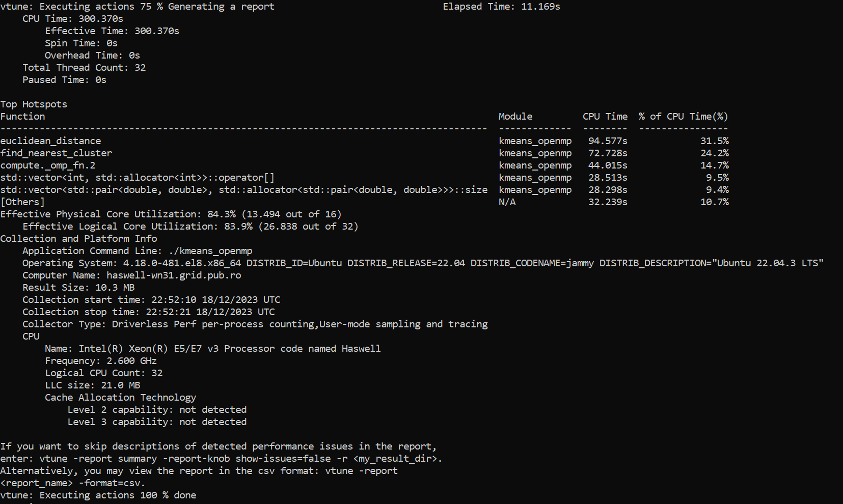Image resolution: width=843 pixels, height=504 pixels.
Task: Click the 31.5% CPU time percentage
Action: tap(715, 141)
